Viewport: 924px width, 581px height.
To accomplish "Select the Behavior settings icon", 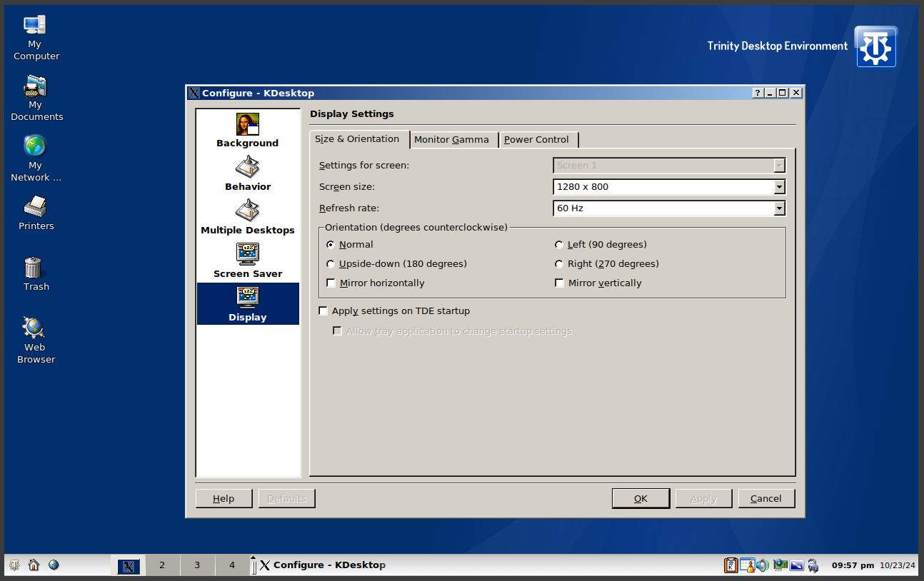I will coord(248,174).
